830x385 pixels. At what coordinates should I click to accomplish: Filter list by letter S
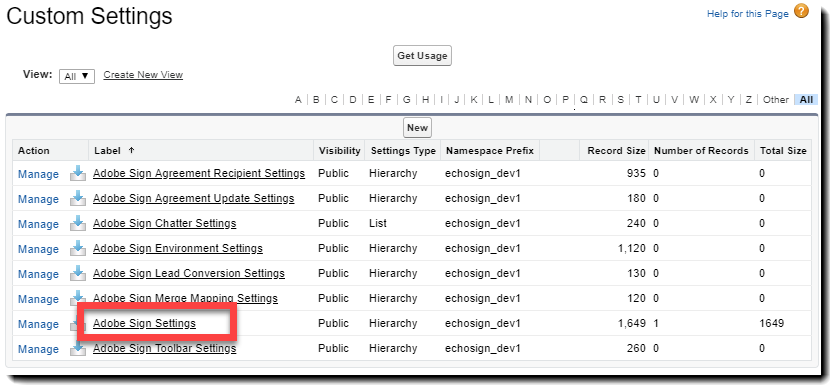pyautogui.click(x=620, y=100)
